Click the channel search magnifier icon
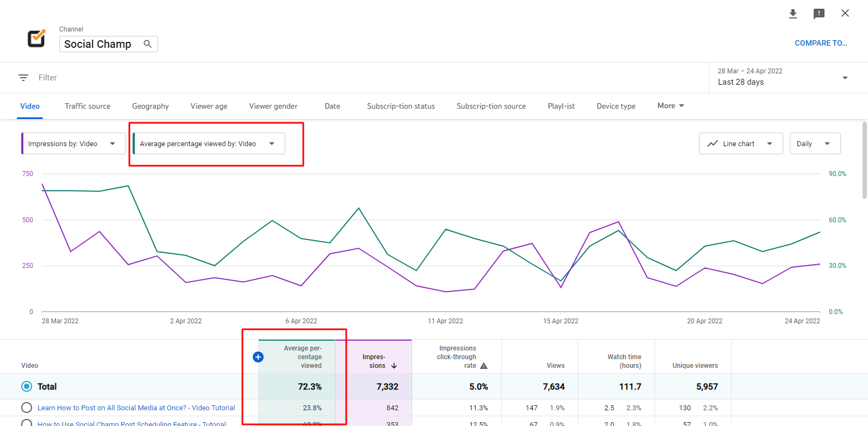 coord(147,44)
